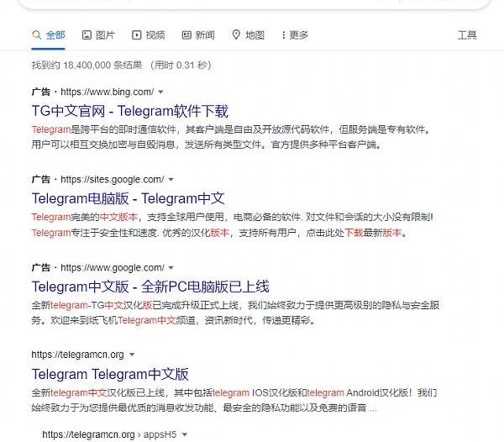Click the first https://telegramcn.org URL text

pyautogui.click(x=77, y=355)
